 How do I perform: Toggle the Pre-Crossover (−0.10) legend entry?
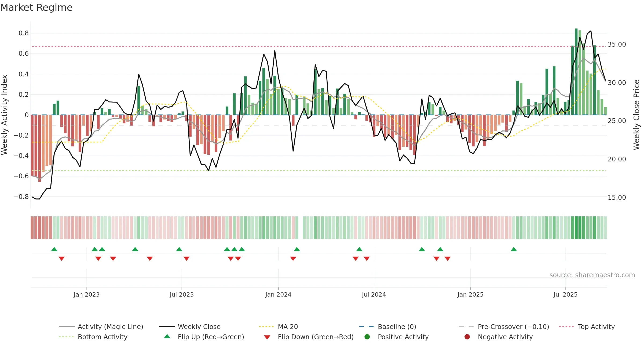[x=504, y=327]
